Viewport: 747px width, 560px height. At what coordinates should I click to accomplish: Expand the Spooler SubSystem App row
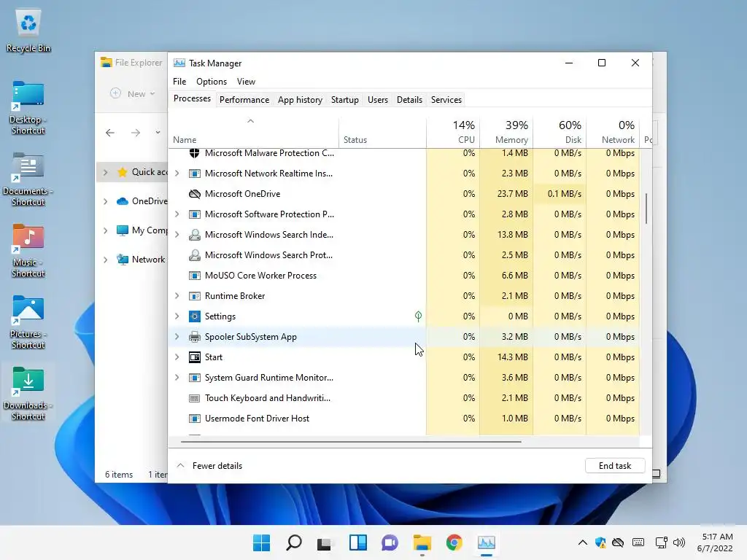(x=177, y=337)
